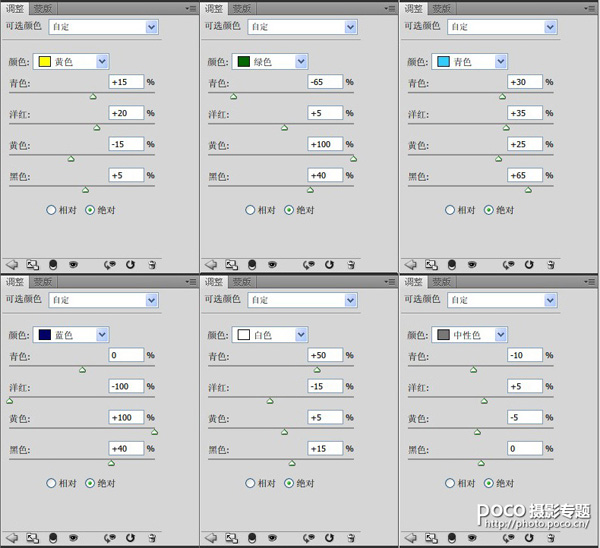Viewport: 600px width, 548px height.
Task: Back arrow icon in Blue (蓝色) panel
Action: coord(12,538)
